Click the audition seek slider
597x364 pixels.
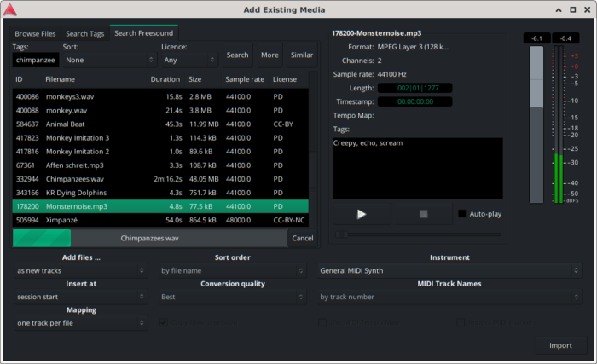click(x=418, y=234)
